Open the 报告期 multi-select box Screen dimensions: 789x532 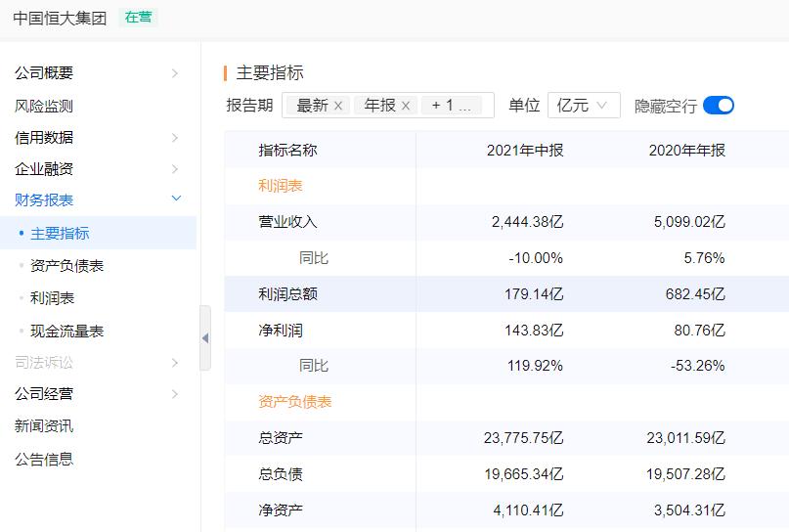coord(388,106)
